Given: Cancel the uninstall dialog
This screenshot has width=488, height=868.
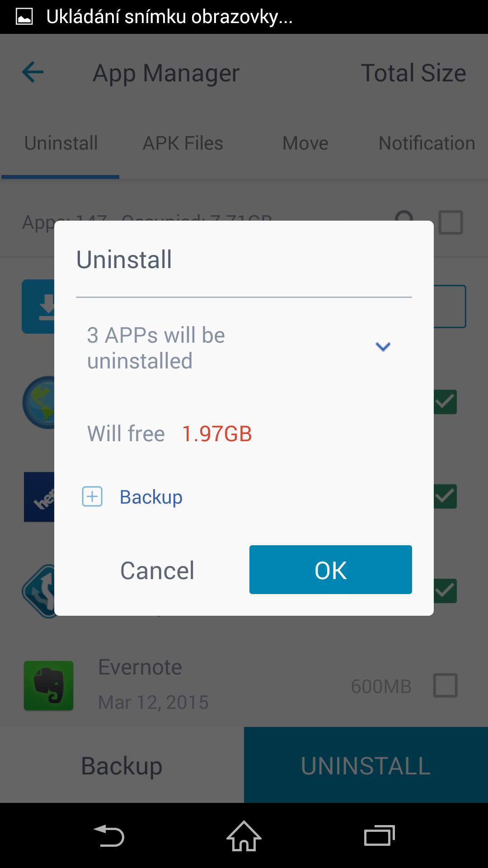Looking at the screenshot, I should tap(157, 571).
